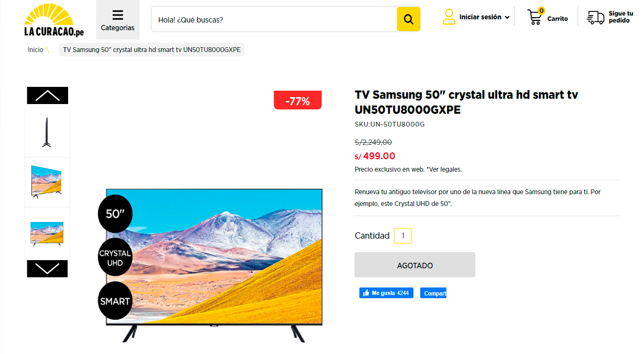Focus the search field 'Hola! ¿Qué buscas?'
644x354 pixels.
pos(274,19)
